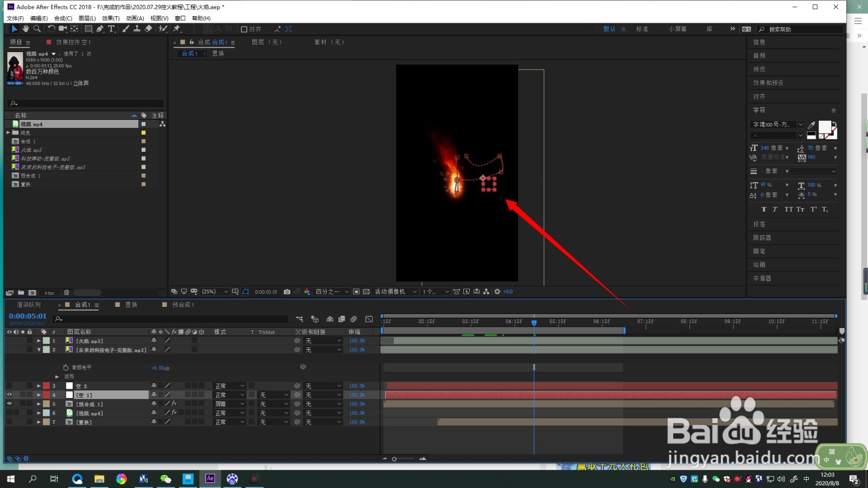Select the Horizontal Type tool
Image resolution: width=868 pixels, height=488 pixels.
pos(112,29)
